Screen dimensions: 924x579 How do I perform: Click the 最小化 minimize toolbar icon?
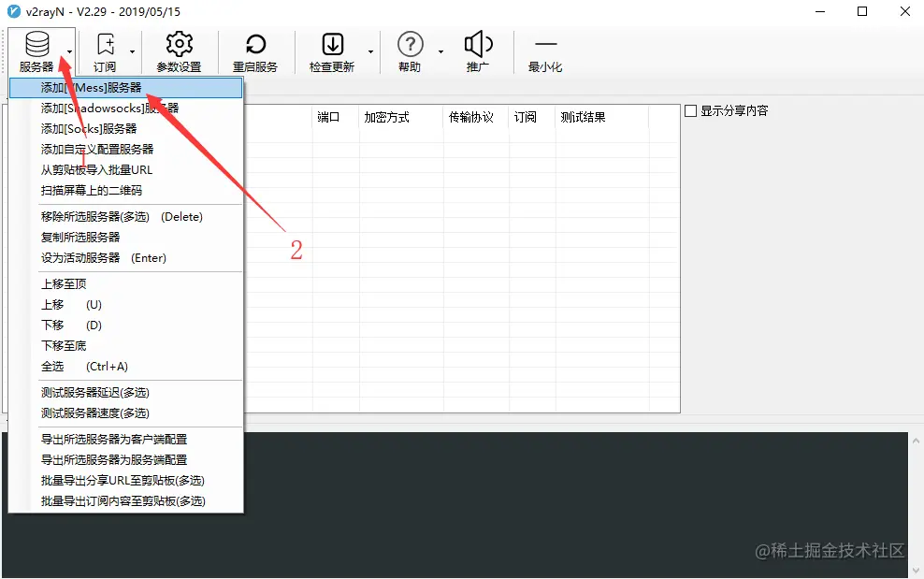[x=545, y=44]
